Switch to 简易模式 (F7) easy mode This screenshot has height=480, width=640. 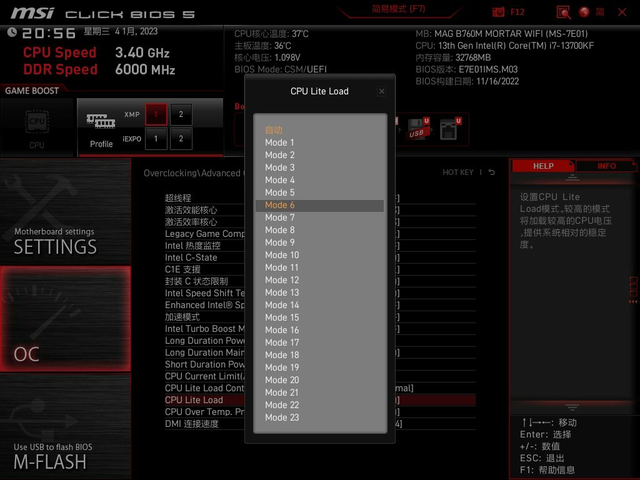point(398,9)
